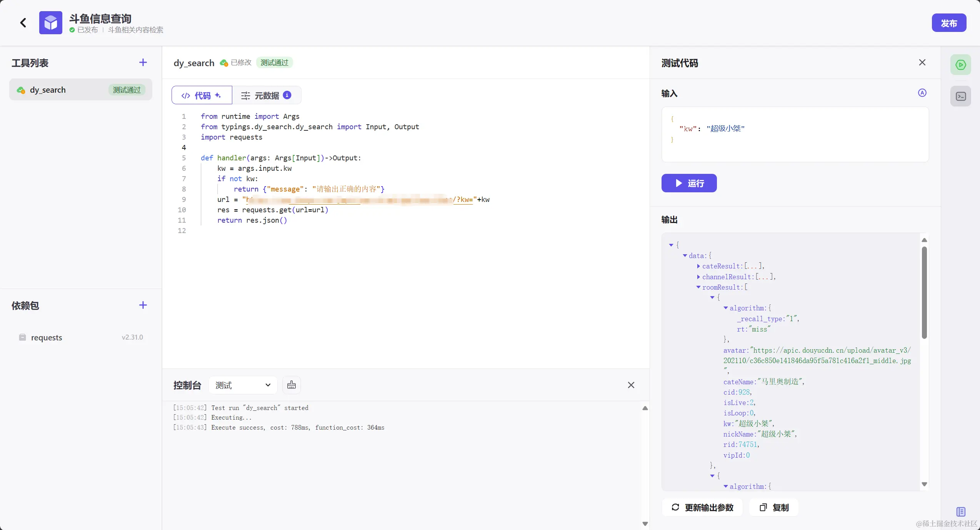The image size is (980, 530).
Task: Select the 代码 tab
Action: point(202,95)
